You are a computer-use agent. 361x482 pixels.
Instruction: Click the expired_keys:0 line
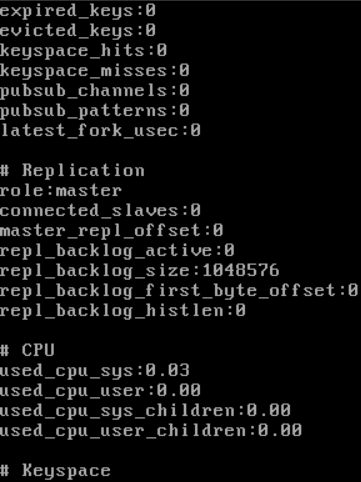coord(78,12)
